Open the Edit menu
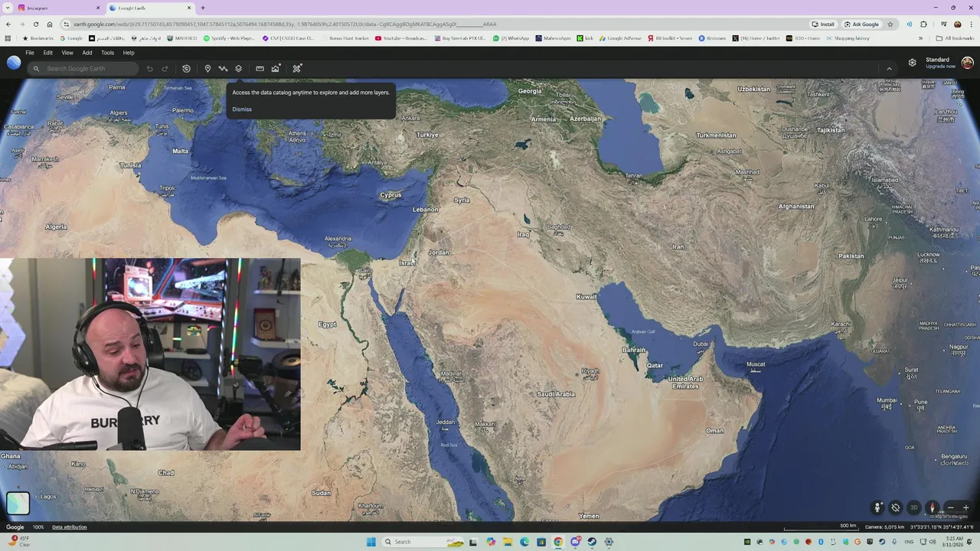 [47, 53]
